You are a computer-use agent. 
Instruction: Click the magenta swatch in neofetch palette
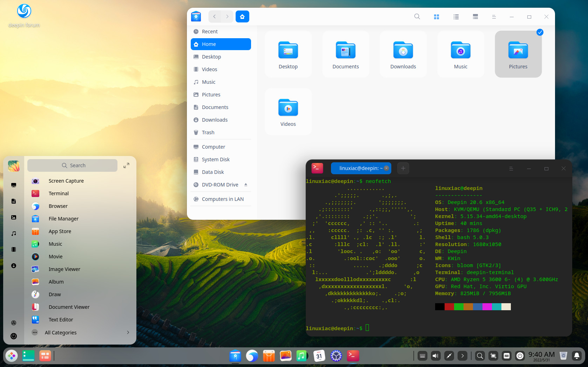click(x=487, y=307)
